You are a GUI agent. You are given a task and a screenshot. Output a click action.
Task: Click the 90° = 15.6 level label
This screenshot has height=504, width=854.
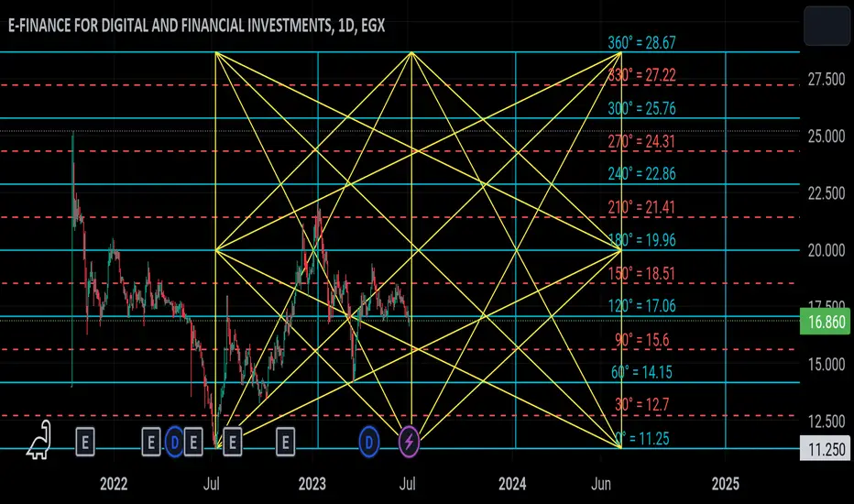click(x=642, y=340)
